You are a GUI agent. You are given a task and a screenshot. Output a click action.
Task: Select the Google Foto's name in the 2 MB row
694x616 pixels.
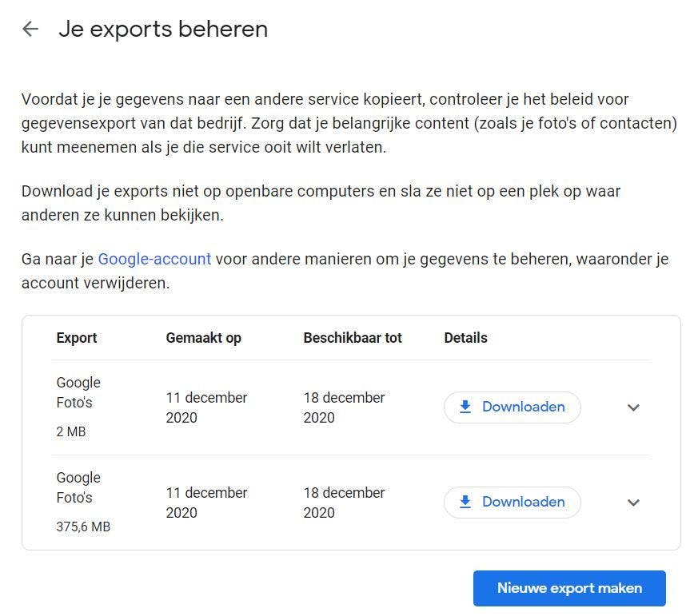pos(78,392)
